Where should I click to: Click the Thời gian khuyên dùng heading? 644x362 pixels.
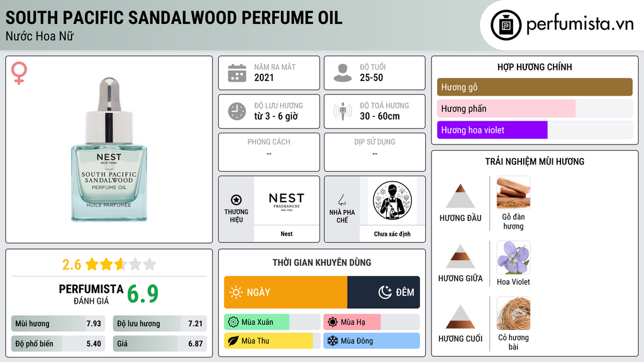click(322, 263)
